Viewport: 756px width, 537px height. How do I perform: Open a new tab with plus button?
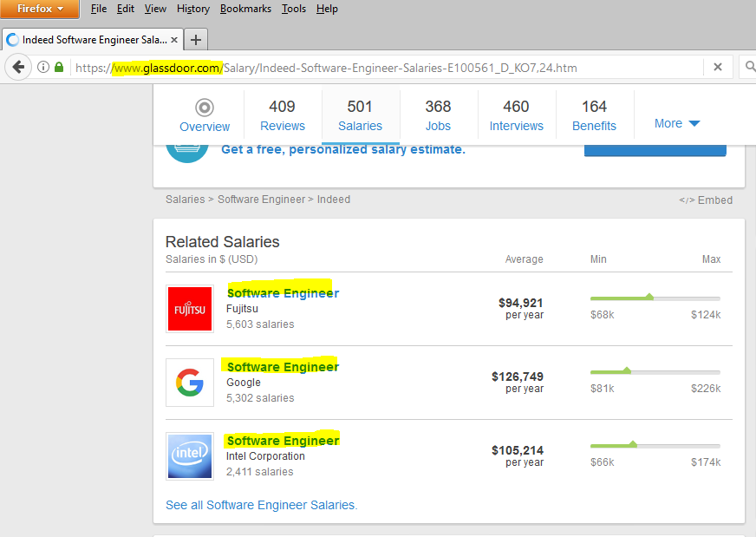pos(196,40)
